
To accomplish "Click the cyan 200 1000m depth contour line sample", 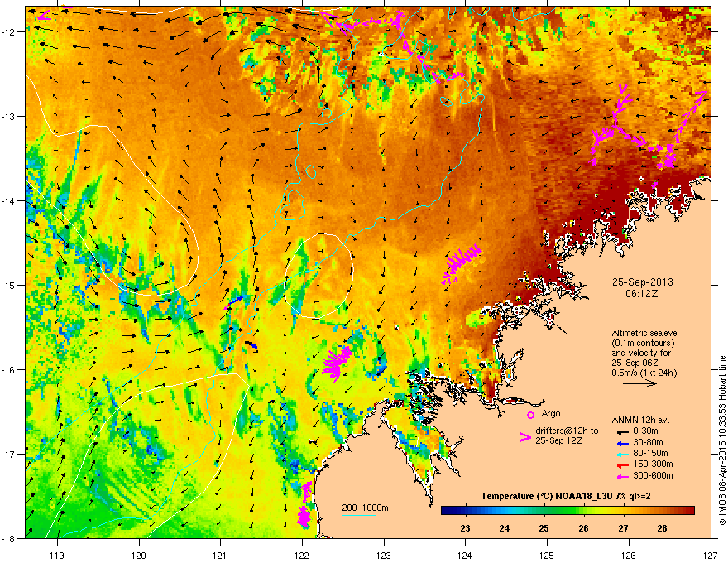I will (358, 515).
